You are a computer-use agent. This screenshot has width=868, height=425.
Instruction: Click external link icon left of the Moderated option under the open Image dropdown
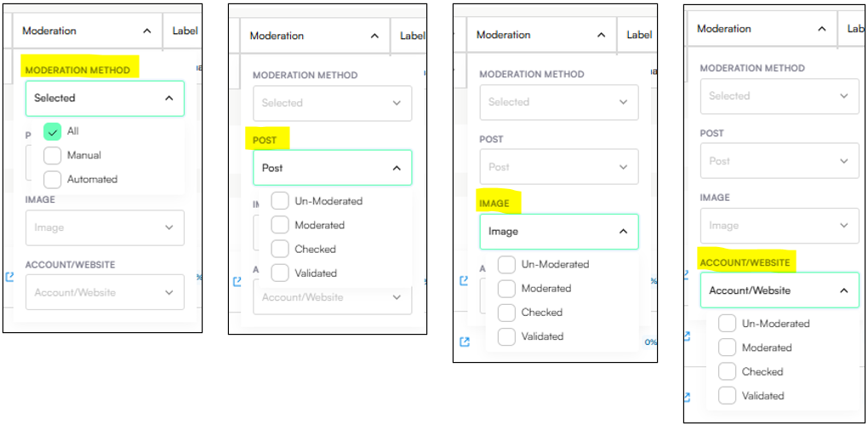tap(465, 280)
